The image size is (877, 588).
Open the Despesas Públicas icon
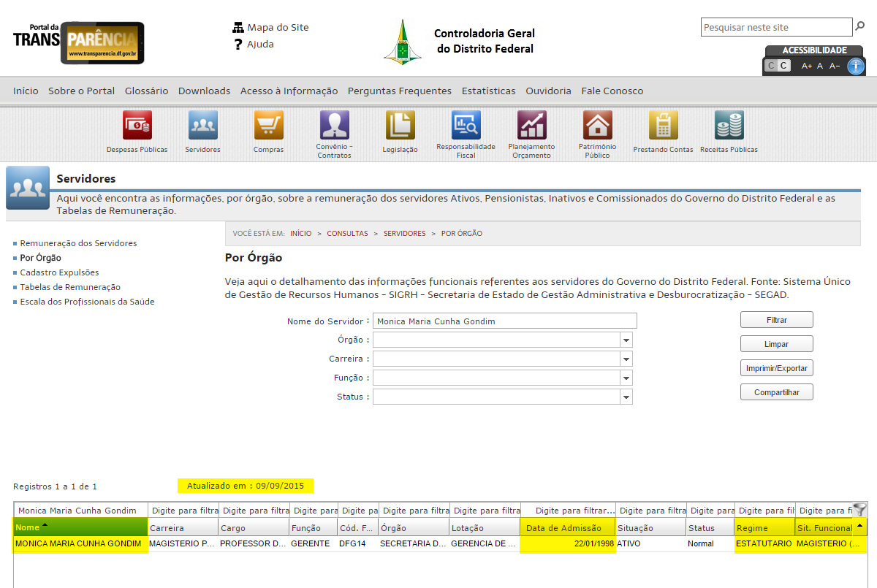tap(137, 125)
